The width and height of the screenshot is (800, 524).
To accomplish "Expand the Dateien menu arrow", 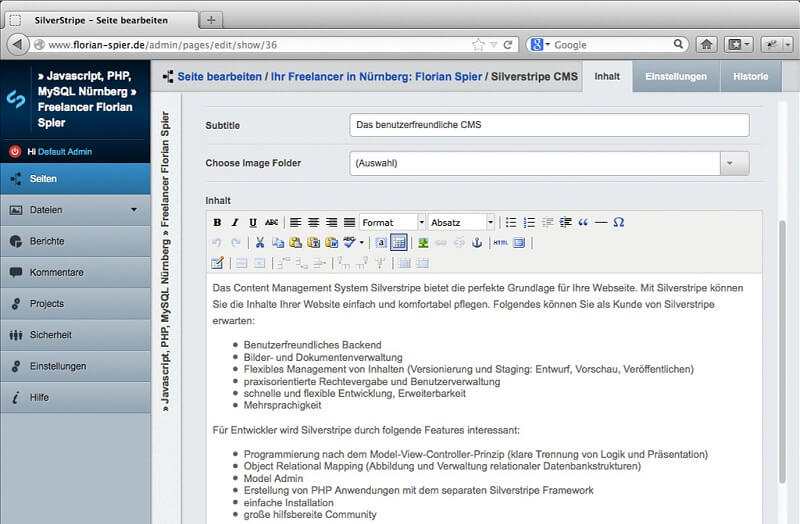I will (134, 210).
